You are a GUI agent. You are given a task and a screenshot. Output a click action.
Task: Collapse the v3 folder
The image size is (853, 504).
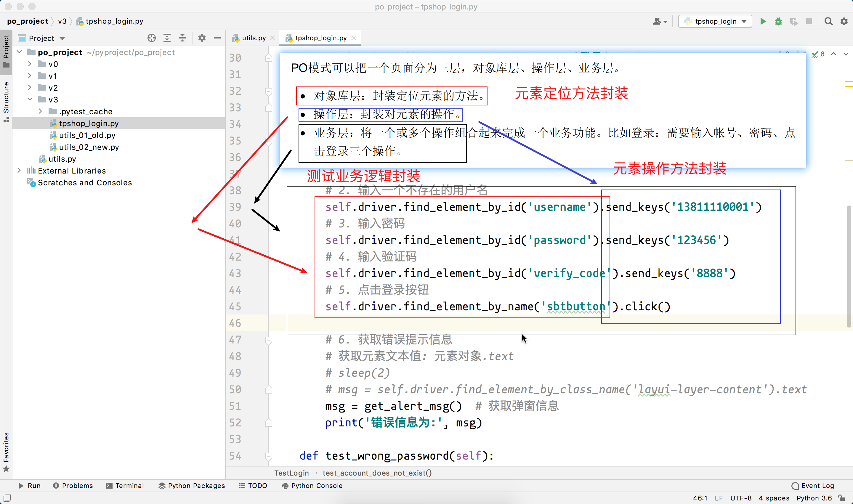click(x=30, y=99)
